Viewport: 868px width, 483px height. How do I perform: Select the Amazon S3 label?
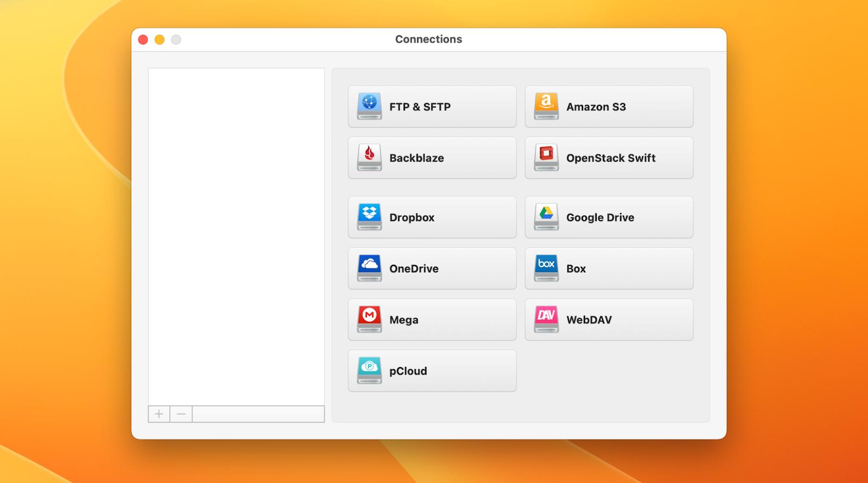596,107
